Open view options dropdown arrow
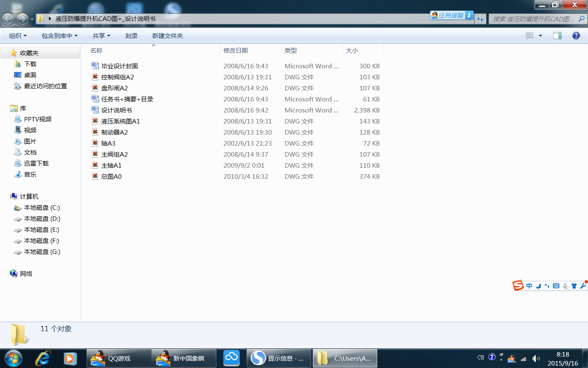 pos(540,36)
